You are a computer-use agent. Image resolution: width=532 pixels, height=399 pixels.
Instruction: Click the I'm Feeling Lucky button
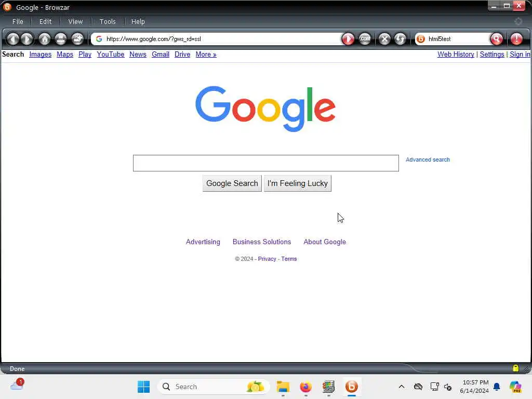tap(298, 183)
